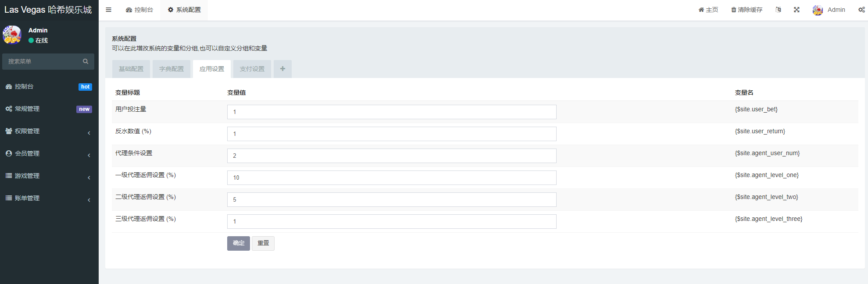The image size is (868, 284).
Task: Open the 字典配置 tab
Action: click(171, 69)
